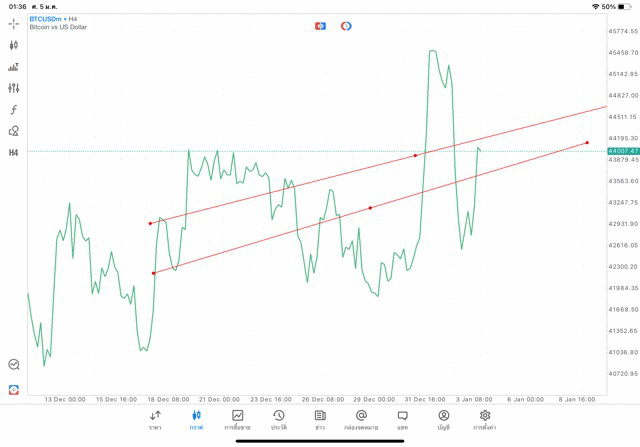Open the H4 timeframe selector
The height and width of the screenshot is (447, 640).
coord(14,153)
